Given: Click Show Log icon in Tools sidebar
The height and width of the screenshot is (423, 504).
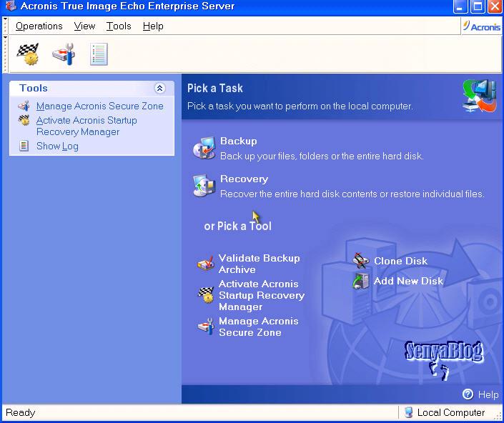Looking at the screenshot, I should pos(24,146).
